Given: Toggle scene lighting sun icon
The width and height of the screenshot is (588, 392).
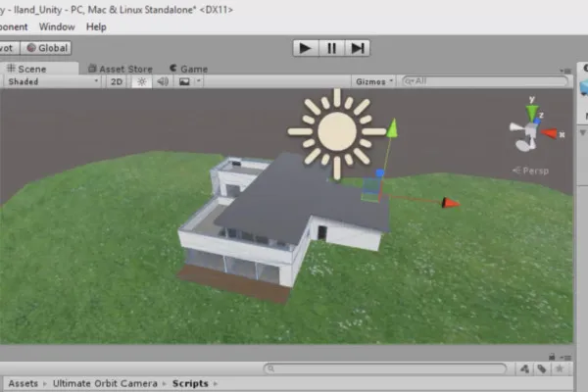Looking at the screenshot, I should click(142, 81).
